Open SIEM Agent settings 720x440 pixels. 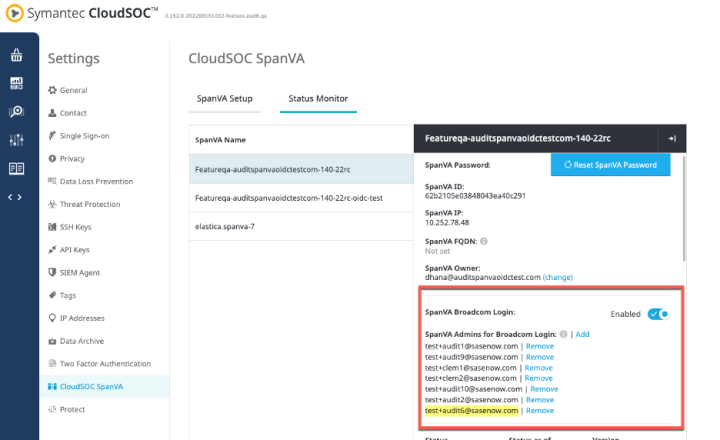coord(80,273)
